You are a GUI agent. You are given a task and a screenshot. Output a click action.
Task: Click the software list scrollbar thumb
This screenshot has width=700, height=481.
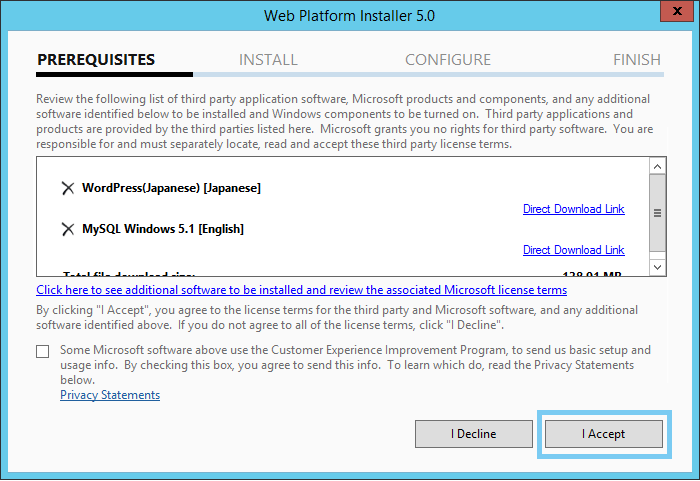tap(657, 213)
